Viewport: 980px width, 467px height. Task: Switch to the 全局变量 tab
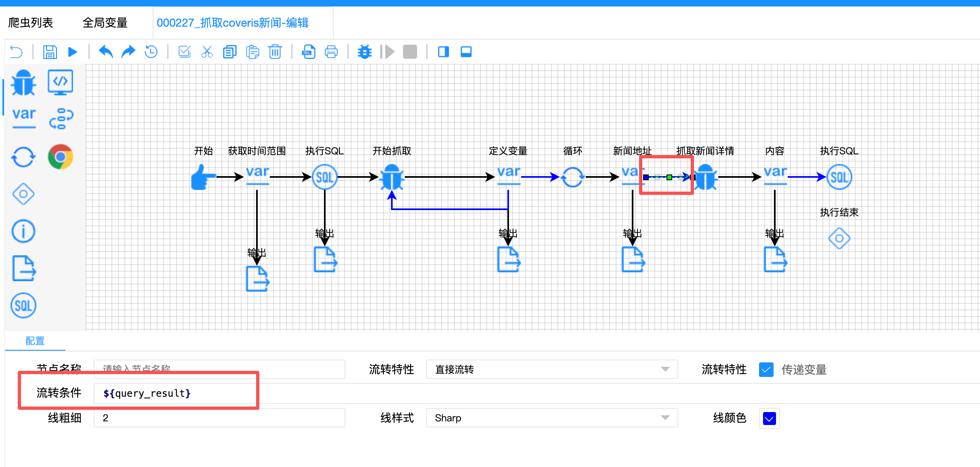click(x=106, y=23)
